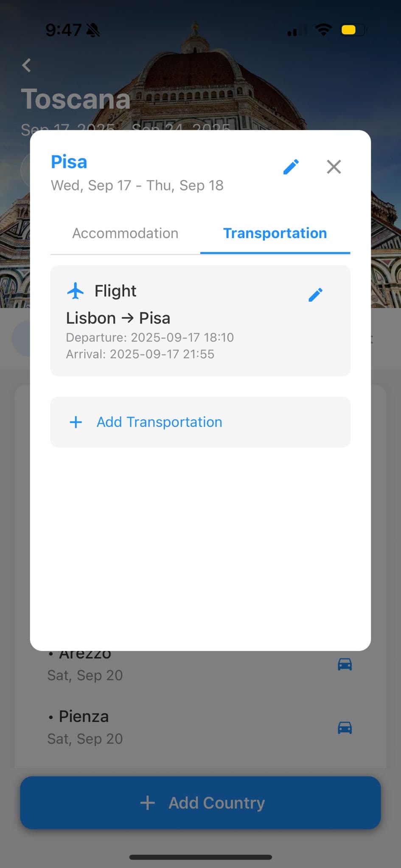Open the car icon for Arezzo
The height and width of the screenshot is (868, 401).
pos(345,664)
